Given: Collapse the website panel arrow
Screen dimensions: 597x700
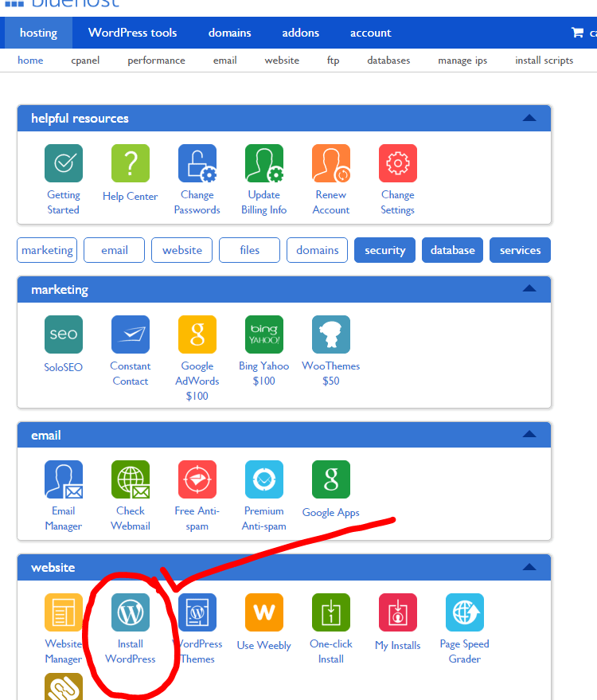Looking at the screenshot, I should click(x=529, y=567).
